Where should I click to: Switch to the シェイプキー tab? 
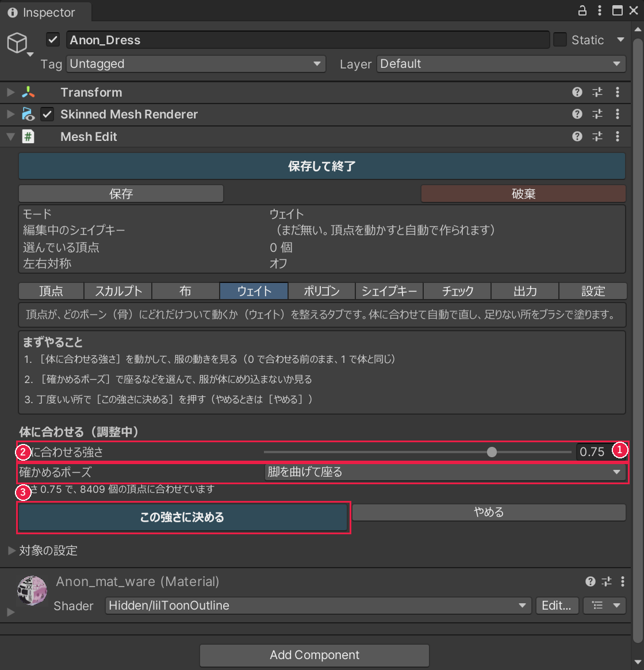(x=389, y=291)
